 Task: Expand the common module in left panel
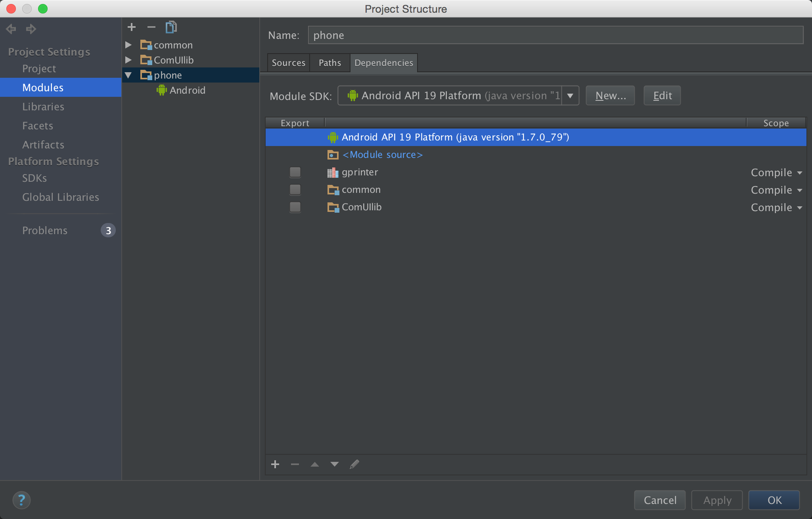pyautogui.click(x=130, y=44)
